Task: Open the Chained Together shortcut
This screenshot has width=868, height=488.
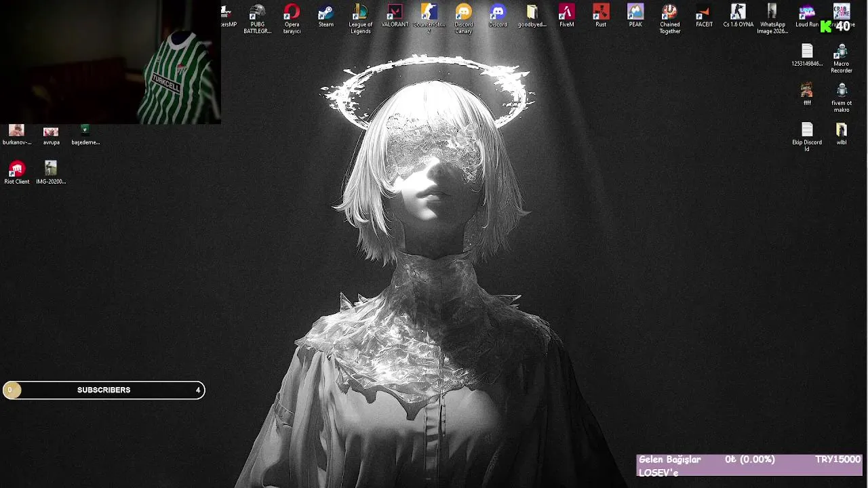Action: pos(669,18)
